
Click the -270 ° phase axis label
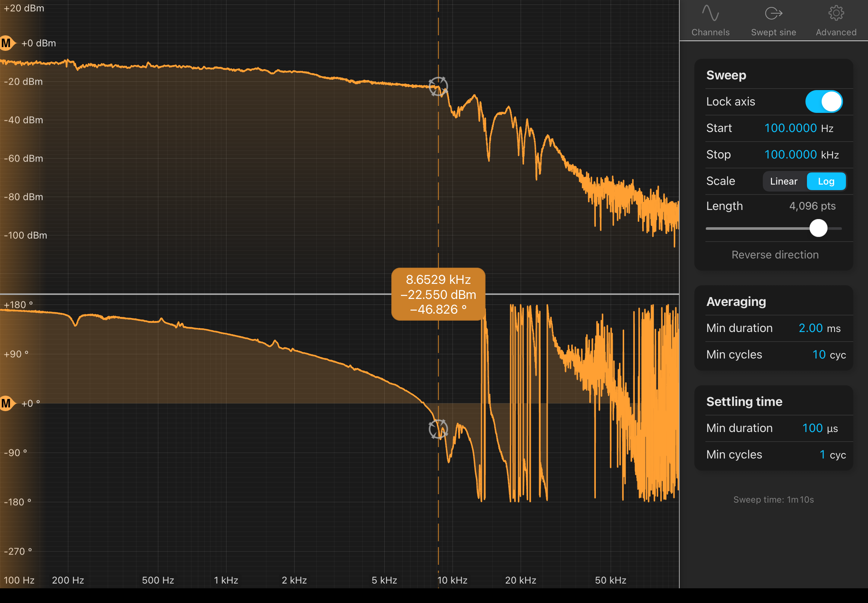click(18, 551)
